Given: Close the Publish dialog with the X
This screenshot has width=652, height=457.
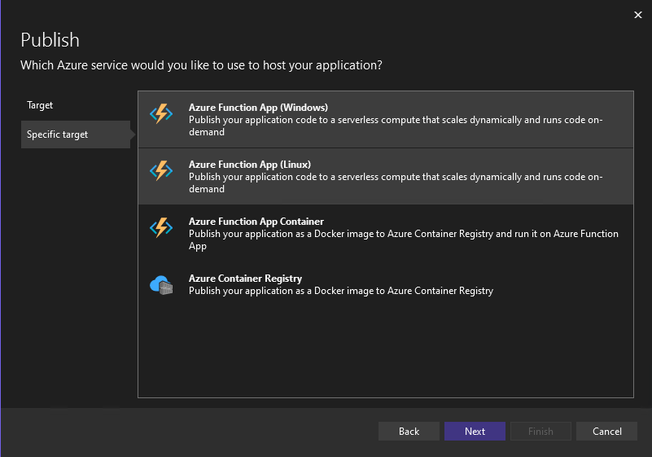Looking at the screenshot, I should click(x=638, y=15).
